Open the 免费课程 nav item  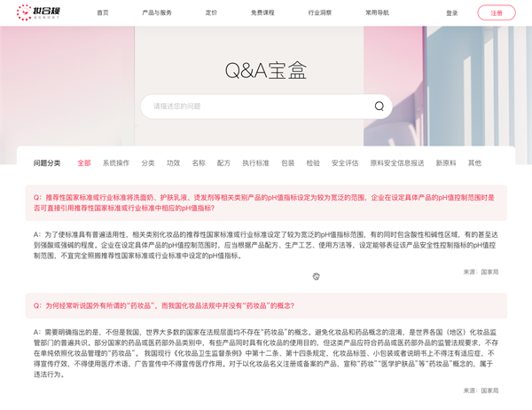(x=262, y=13)
